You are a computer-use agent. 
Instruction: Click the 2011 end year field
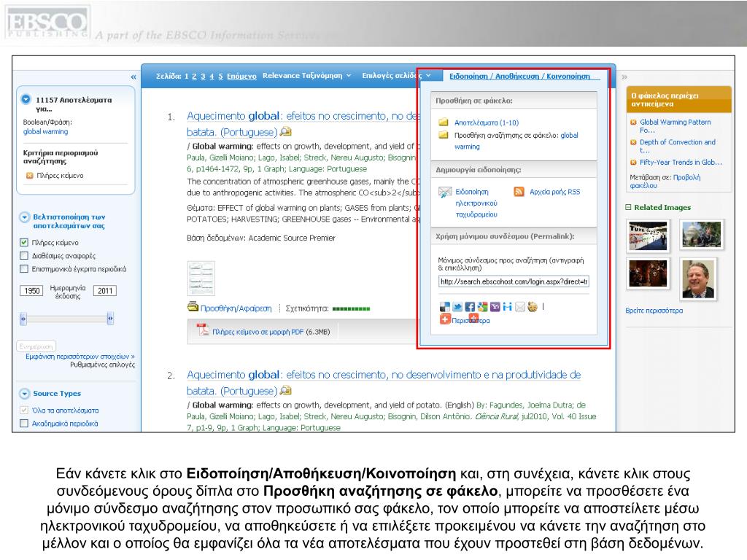pyautogui.click(x=105, y=290)
